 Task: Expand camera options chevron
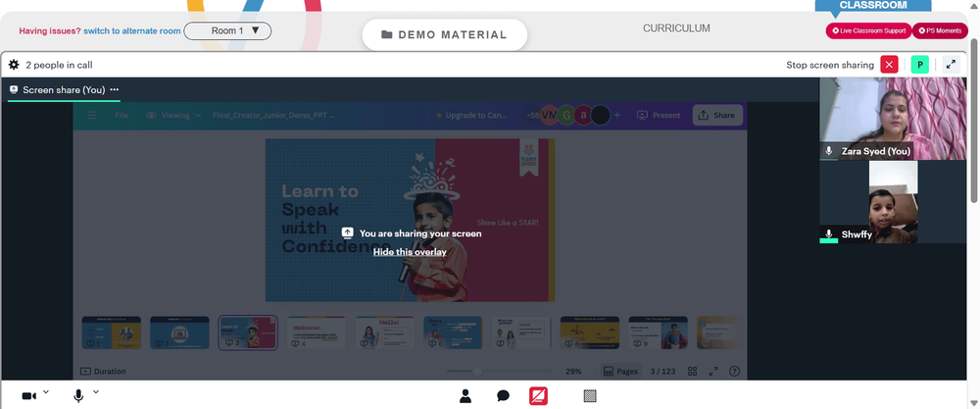[x=46, y=392]
